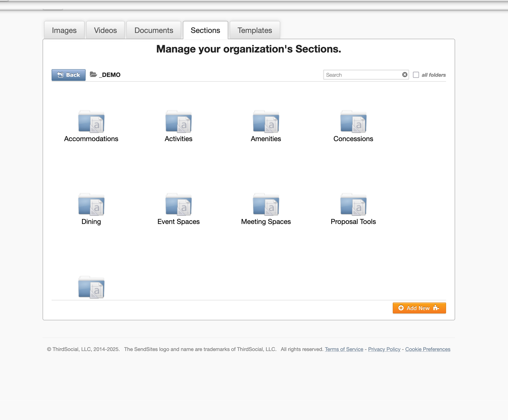The width and height of the screenshot is (508, 420).
Task: Open the Proposal Tools folder
Action: (x=353, y=205)
